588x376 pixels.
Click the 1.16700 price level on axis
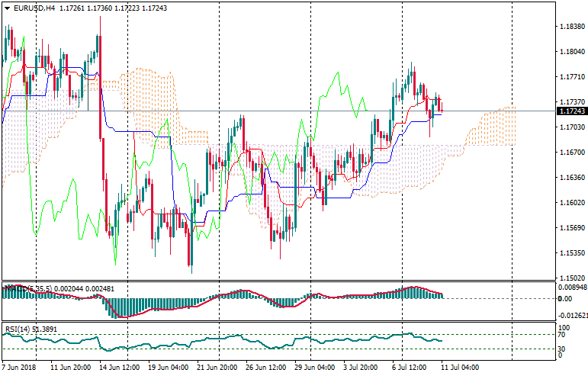570,153
